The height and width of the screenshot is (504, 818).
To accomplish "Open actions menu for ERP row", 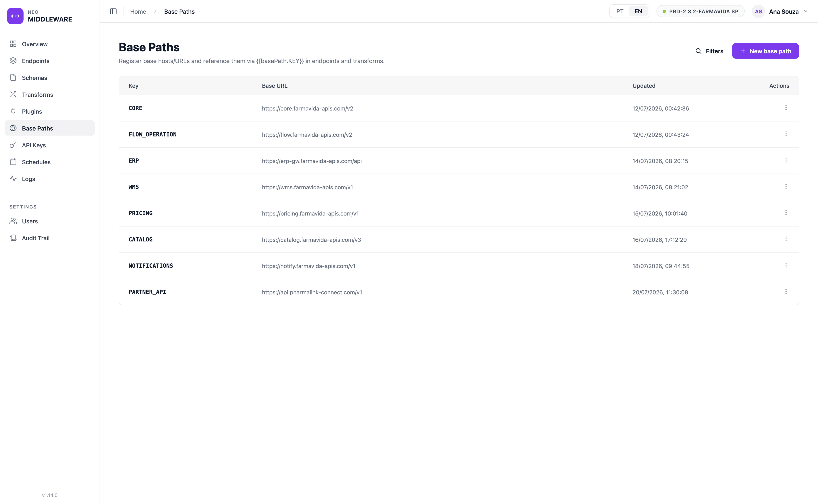I will 786,160.
